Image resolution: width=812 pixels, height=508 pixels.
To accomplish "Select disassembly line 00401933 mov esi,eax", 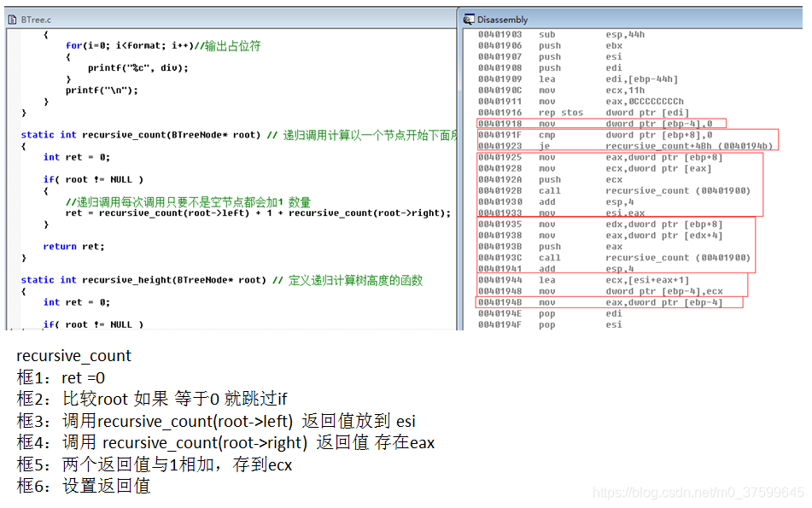I will [x=561, y=213].
